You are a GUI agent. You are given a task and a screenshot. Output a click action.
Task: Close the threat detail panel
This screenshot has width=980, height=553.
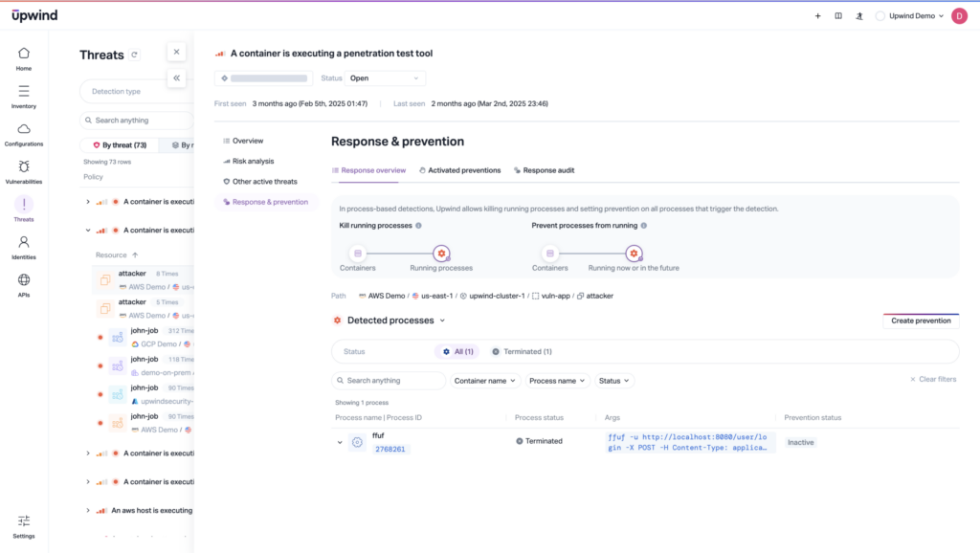pyautogui.click(x=176, y=52)
